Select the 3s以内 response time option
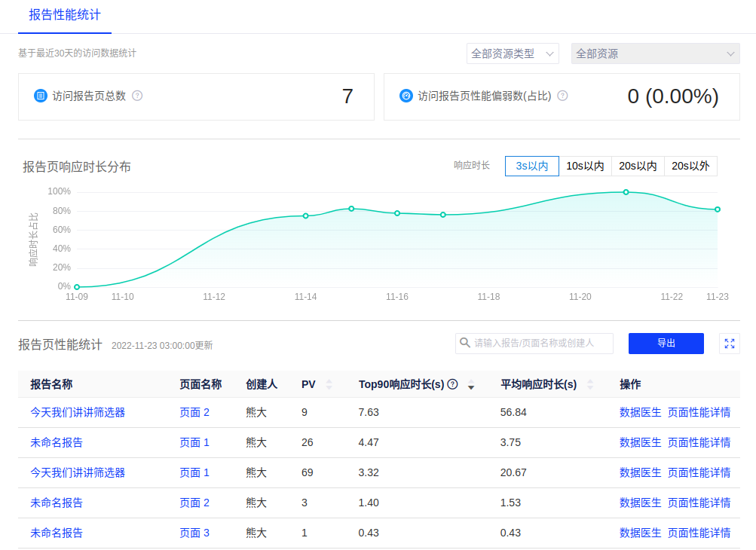The height and width of the screenshot is (550, 756). click(531, 166)
